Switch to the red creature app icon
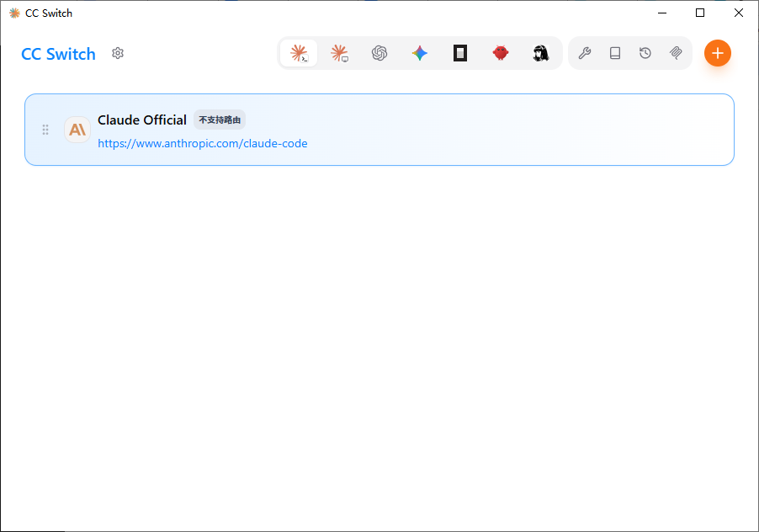 [x=501, y=53]
